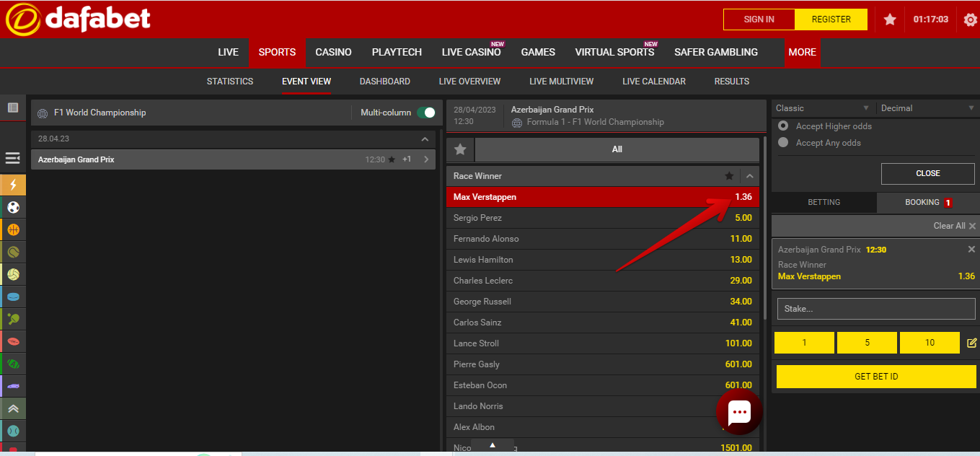The width and height of the screenshot is (980, 456).
Task: Switch to DASHBOARD tab
Action: click(385, 82)
